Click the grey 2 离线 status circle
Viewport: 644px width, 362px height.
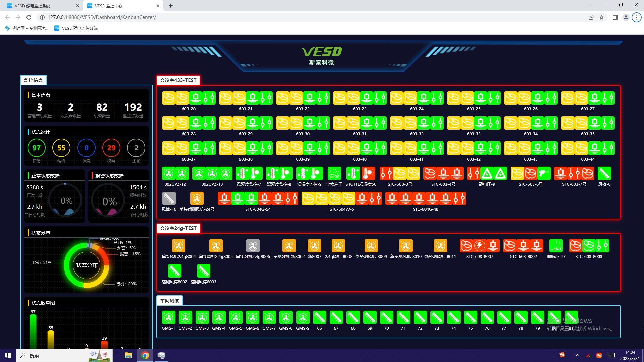(x=136, y=148)
